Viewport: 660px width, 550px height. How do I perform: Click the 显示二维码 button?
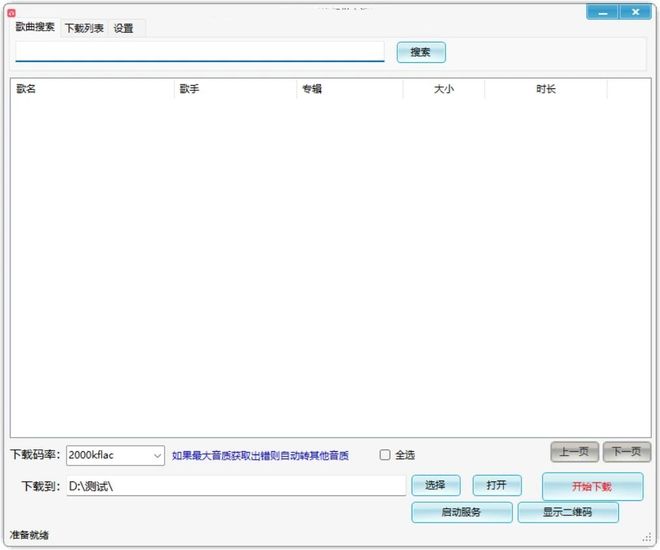[568, 512]
